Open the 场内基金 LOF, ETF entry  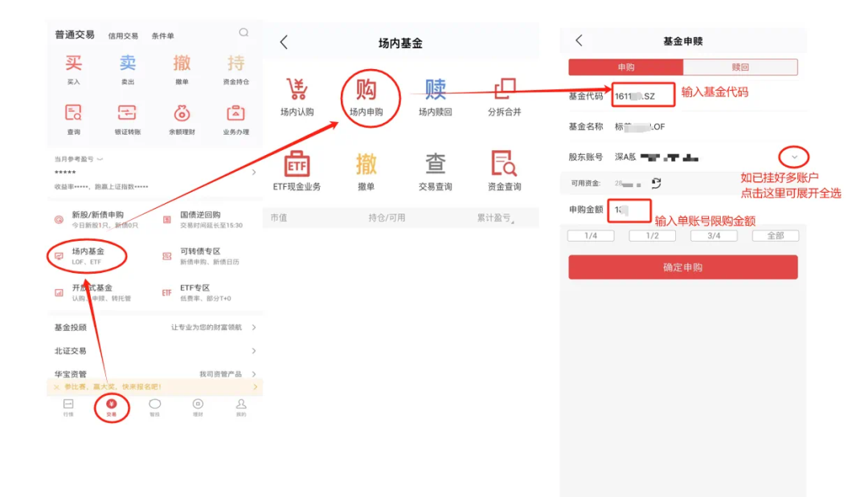[87, 256]
